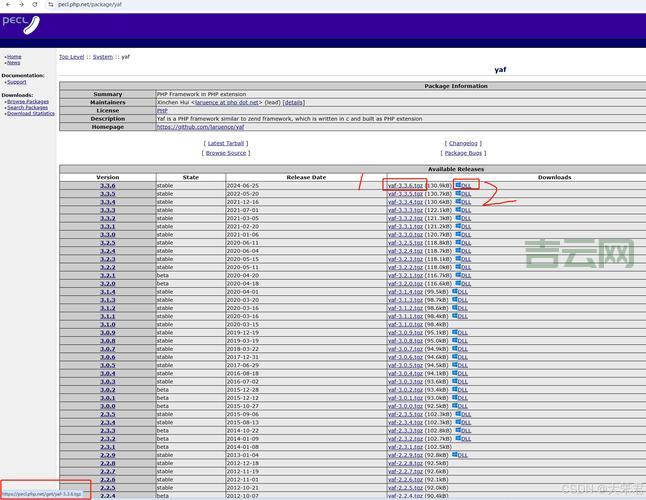This screenshot has height=500, width=646.
Task: Open the Home sidebar link
Action: pyautogui.click(x=14, y=57)
